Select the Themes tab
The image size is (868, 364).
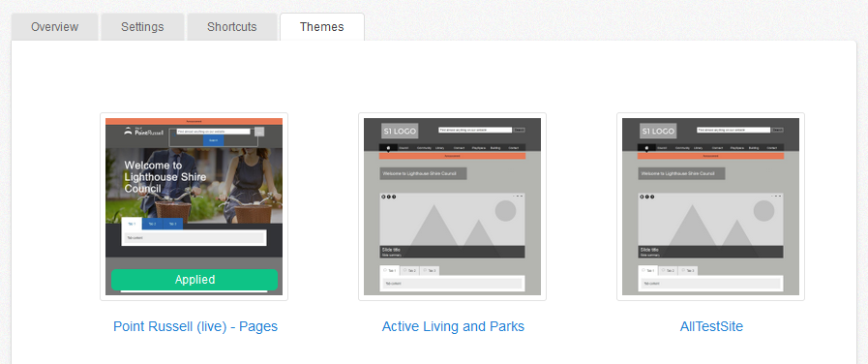(321, 27)
